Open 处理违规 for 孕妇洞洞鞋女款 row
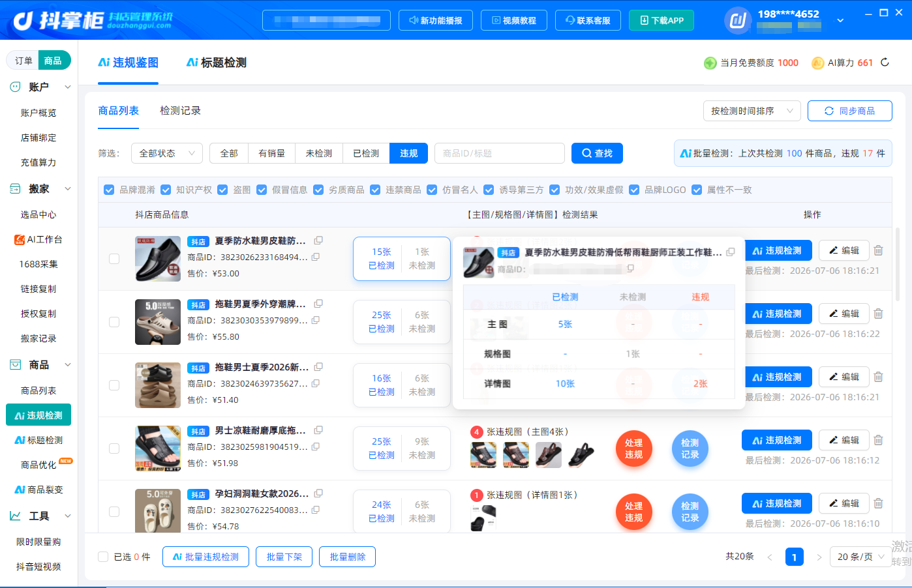The height and width of the screenshot is (588, 912). (x=634, y=512)
